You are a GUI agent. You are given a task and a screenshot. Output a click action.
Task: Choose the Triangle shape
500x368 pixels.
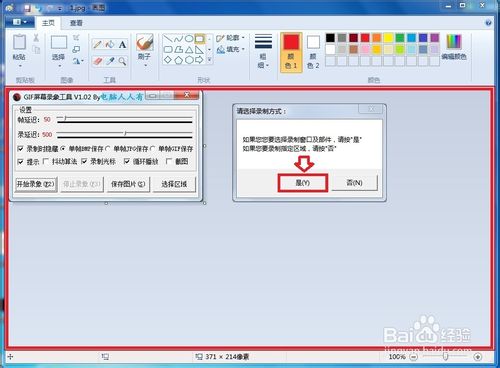tap(189, 49)
